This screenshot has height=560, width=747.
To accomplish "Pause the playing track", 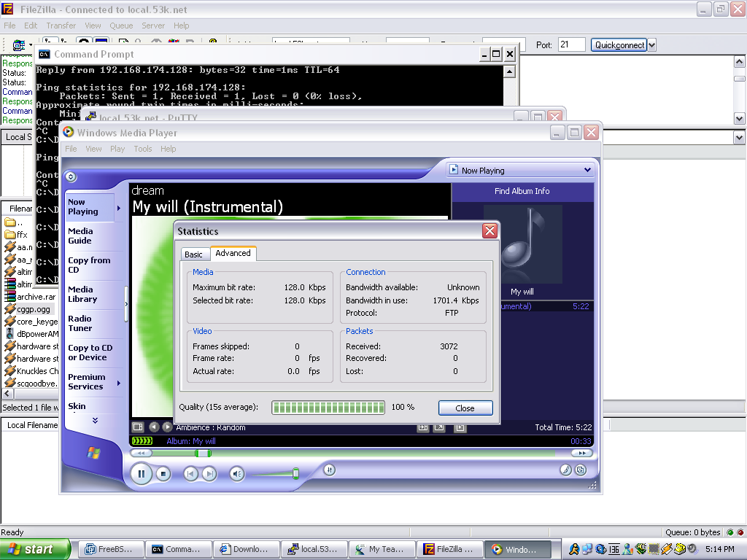I will (141, 474).
